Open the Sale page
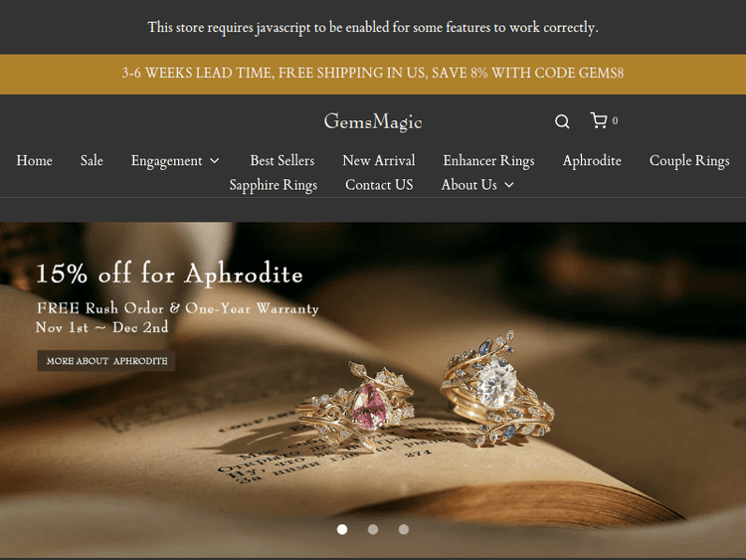Screen dimensions: 746x560 (92, 161)
